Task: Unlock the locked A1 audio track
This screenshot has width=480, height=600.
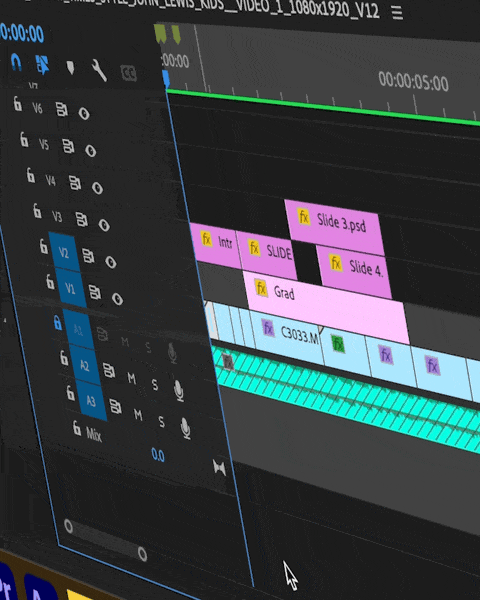Action: 57,323
